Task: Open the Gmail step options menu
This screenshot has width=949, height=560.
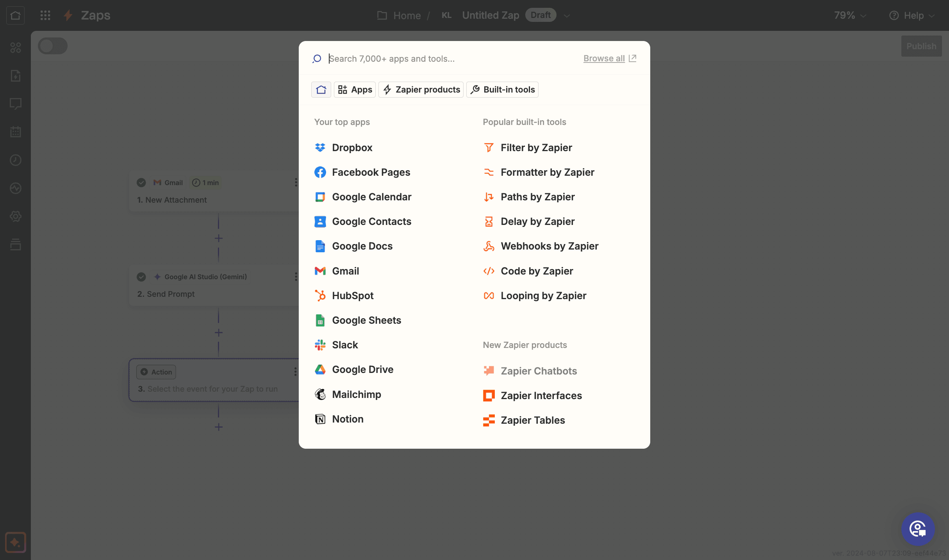Action: tap(296, 182)
